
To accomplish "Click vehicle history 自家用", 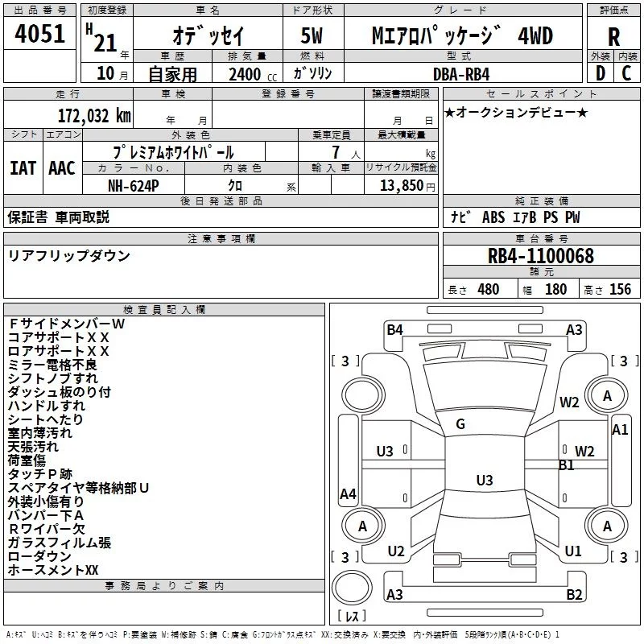I will (x=172, y=74).
